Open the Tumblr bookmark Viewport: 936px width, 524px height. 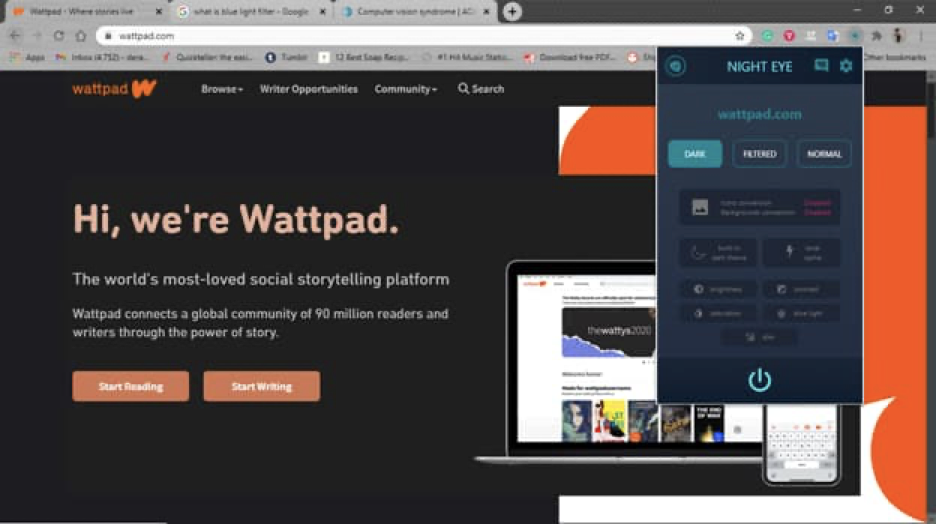click(x=287, y=57)
